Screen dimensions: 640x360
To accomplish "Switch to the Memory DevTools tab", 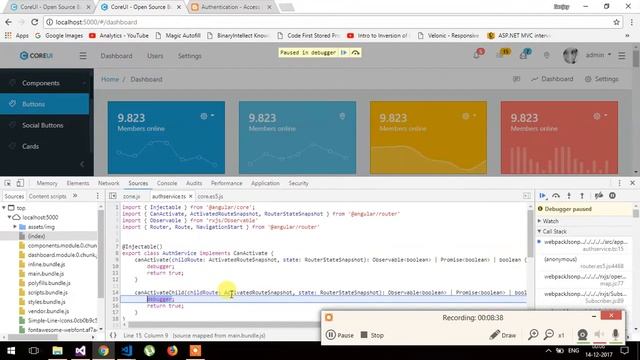I will point(47,183).
